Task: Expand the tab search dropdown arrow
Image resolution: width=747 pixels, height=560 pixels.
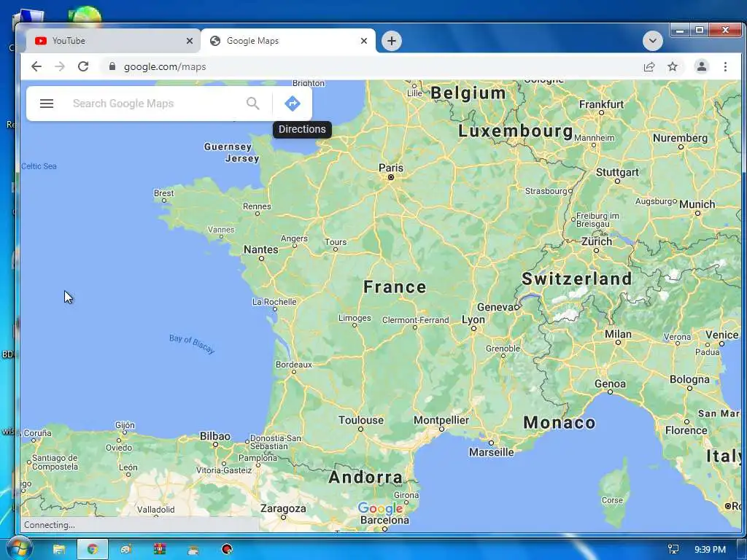Action: click(653, 41)
